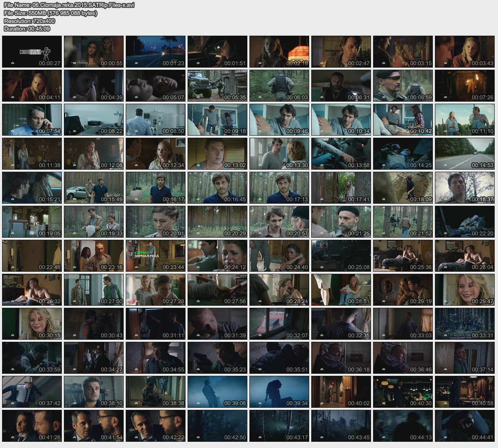
Task: Click the thumbnail timestamped 00:00:27
Action: pos(32,51)
